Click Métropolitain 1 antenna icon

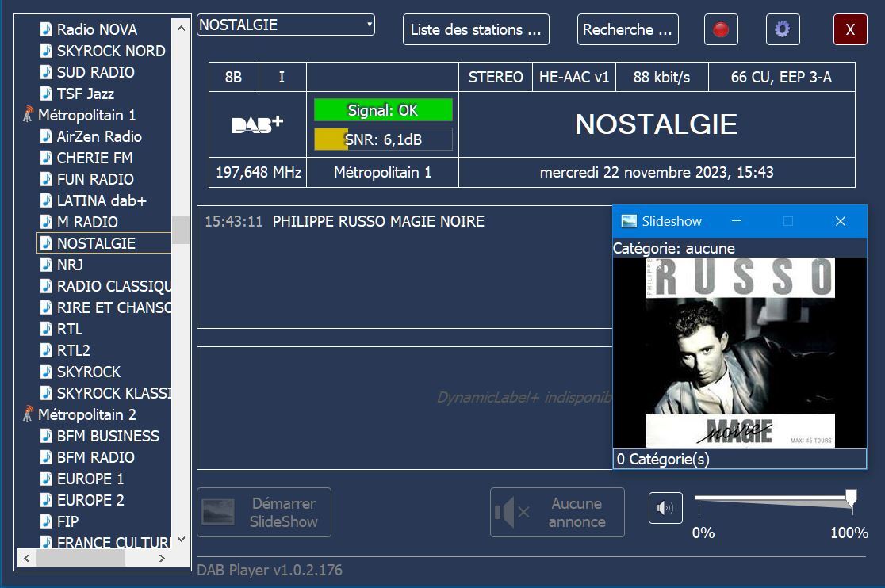click(28, 115)
